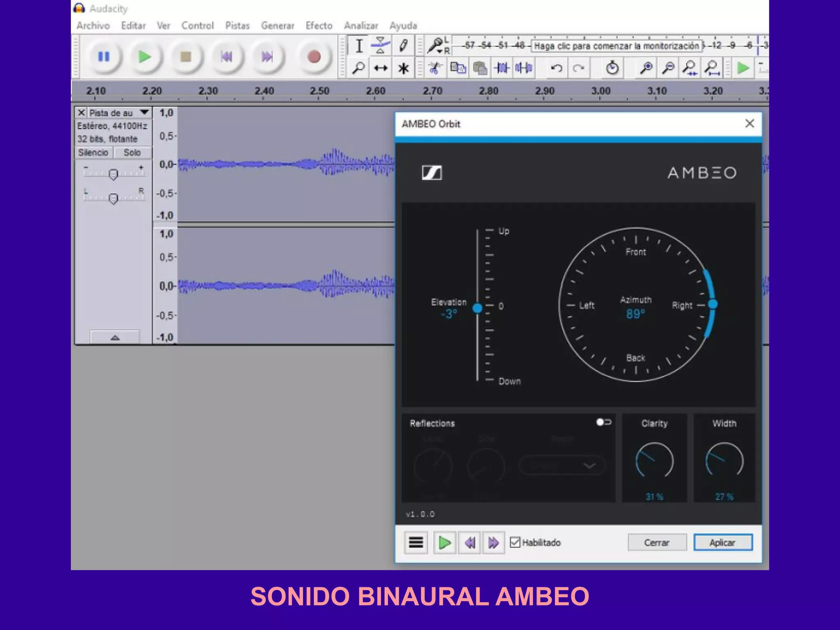Skip to end of the track

click(x=267, y=57)
